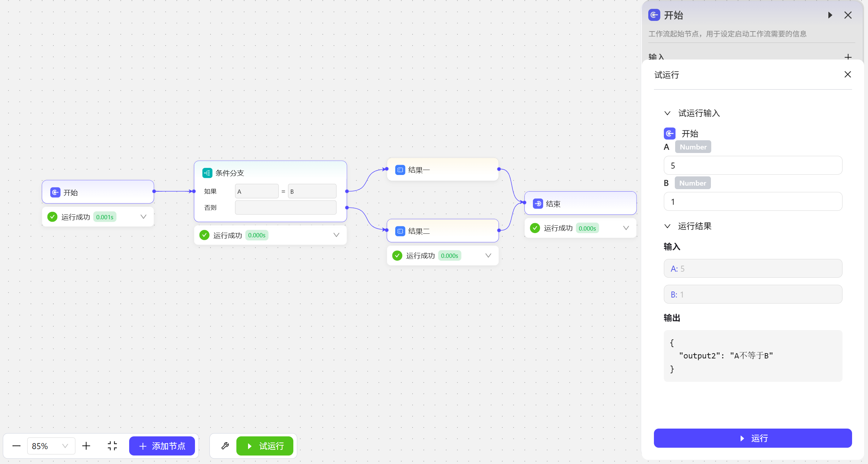
Task: Expand 结果二 run success details
Action: coord(488,256)
